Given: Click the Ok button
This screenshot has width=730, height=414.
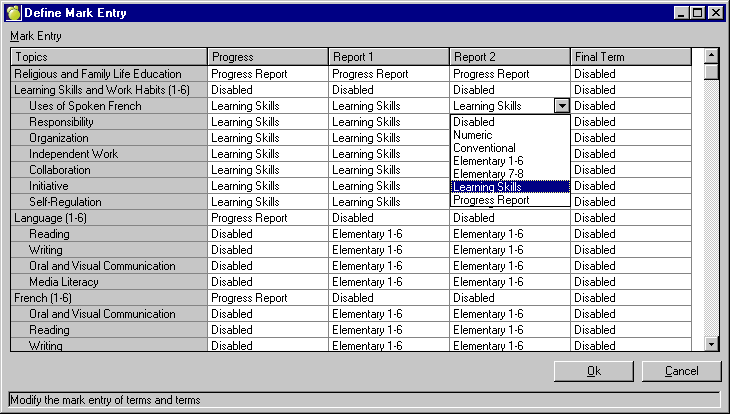Looking at the screenshot, I should [x=594, y=371].
